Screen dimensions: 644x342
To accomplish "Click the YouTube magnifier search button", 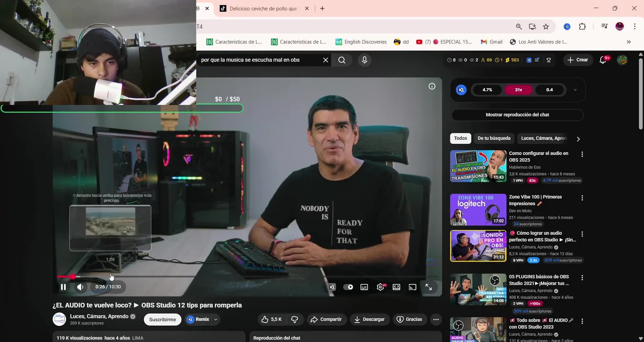I will click(342, 60).
